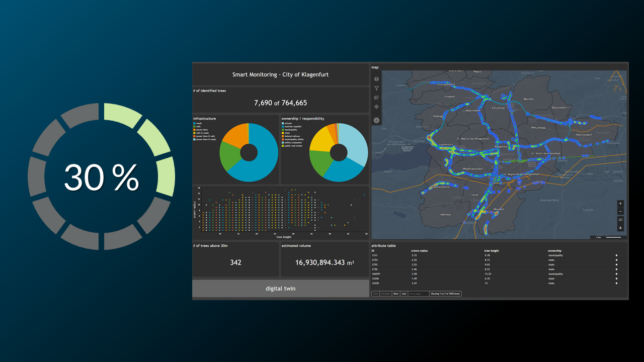Click the Neudorf label on the map

click(x=499, y=209)
